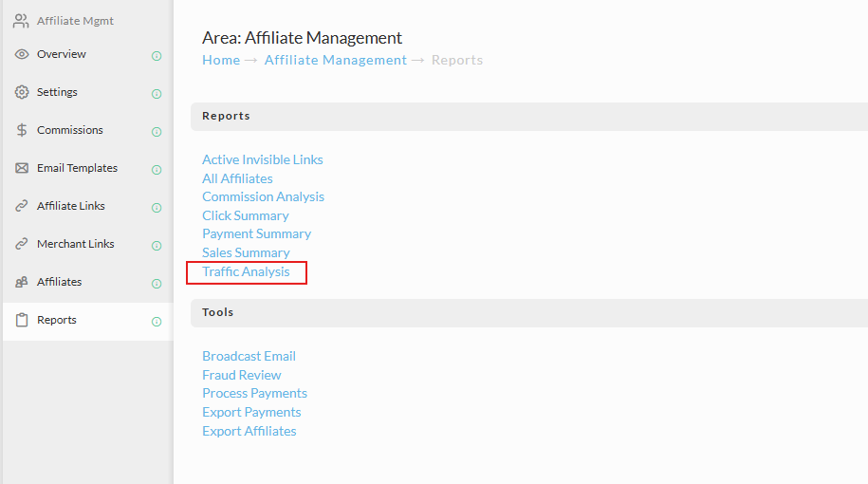This screenshot has width=868, height=484.
Task: Open the Traffic Analysis report
Action: (246, 271)
